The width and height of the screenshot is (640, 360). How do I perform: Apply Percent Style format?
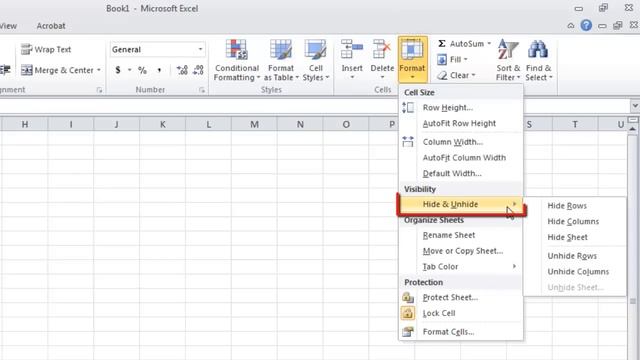pyautogui.click(x=142, y=70)
